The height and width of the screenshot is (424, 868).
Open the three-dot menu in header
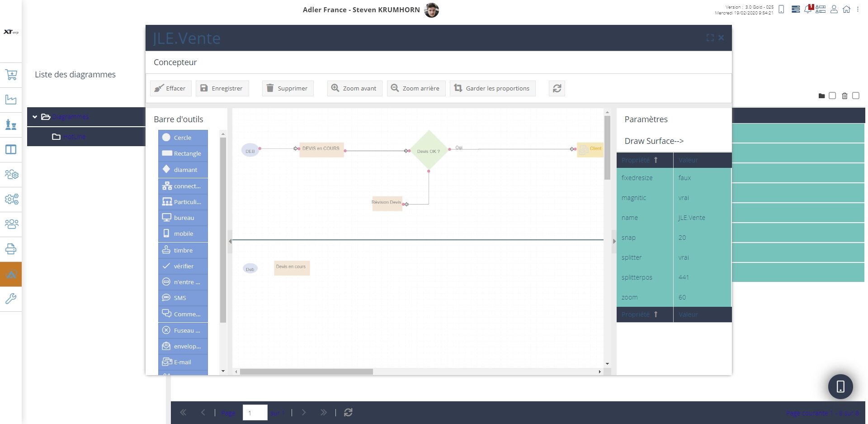[858, 9]
